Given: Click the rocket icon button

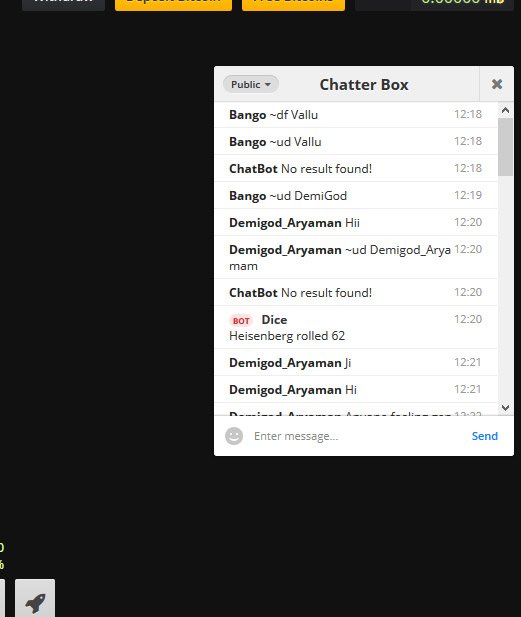Looking at the screenshot, I should [35, 598].
